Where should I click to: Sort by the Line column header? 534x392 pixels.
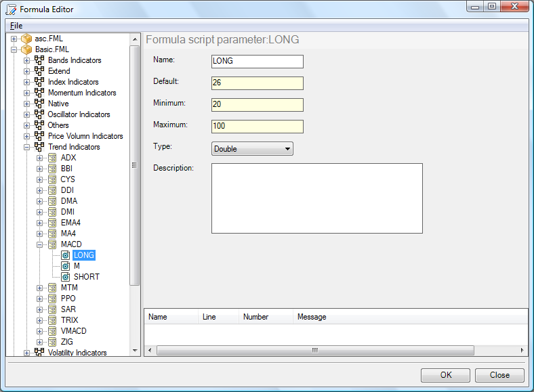219,317
